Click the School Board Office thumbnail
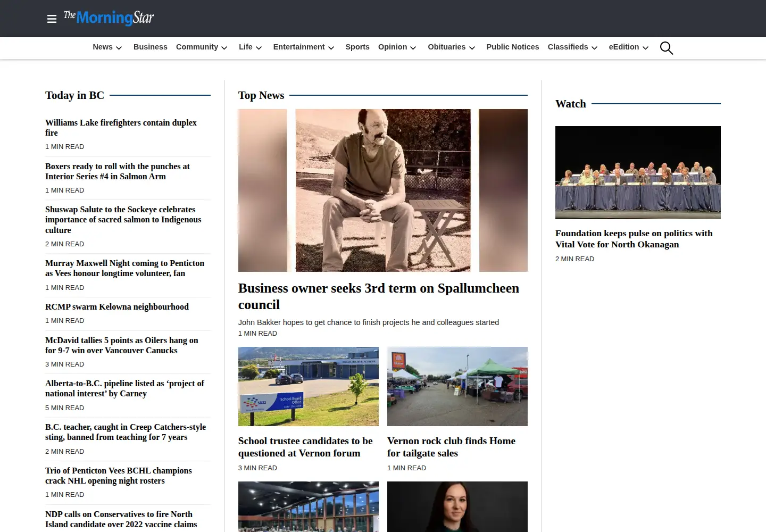The width and height of the screenshot is (766, 532). click(x=309, y=386)
